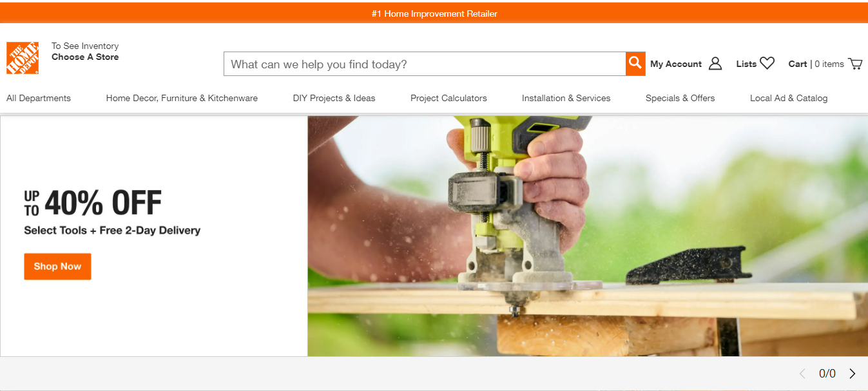Screen dimensions: 868x391
Task: Select Specials & Offers in navigation
Action: point(680,98)
